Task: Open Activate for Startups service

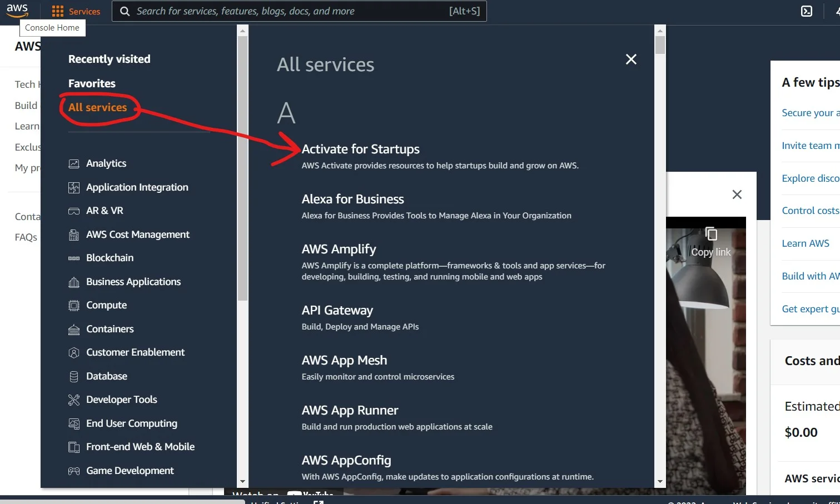Action: click(x=361, y=149)
